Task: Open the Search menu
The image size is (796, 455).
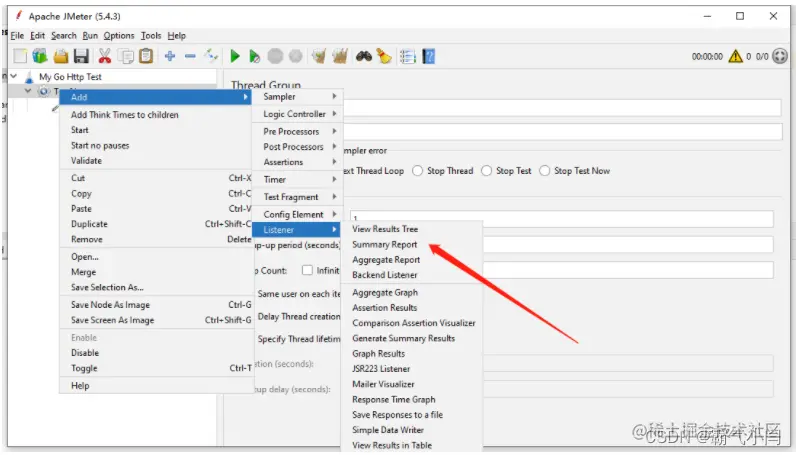Action: pos(63,36)
